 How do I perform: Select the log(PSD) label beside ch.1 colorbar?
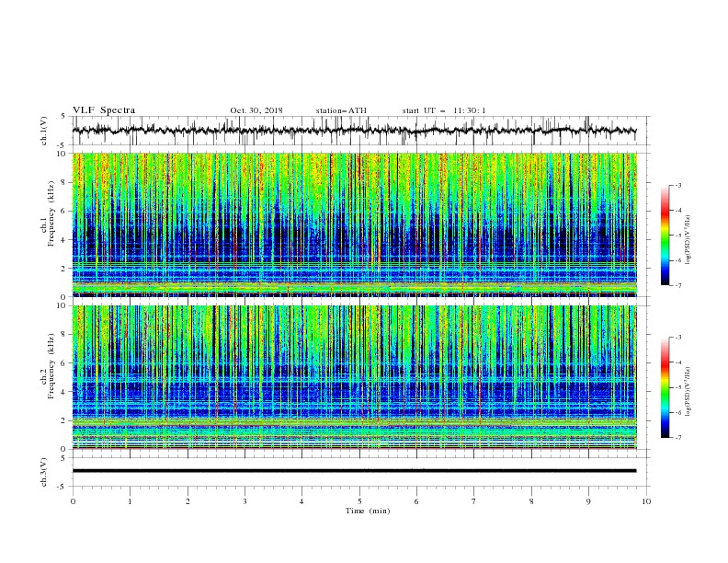coord(688,240)
